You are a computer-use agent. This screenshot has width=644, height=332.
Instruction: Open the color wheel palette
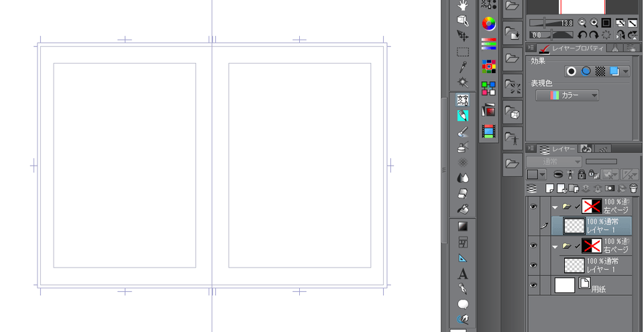pyautogui.click(x=489, y=24)
